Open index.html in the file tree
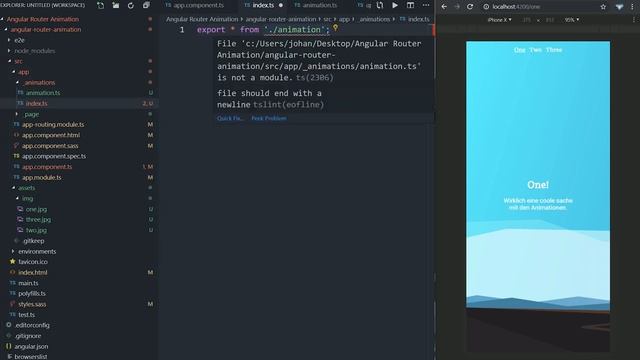 (x=33, y=272)
